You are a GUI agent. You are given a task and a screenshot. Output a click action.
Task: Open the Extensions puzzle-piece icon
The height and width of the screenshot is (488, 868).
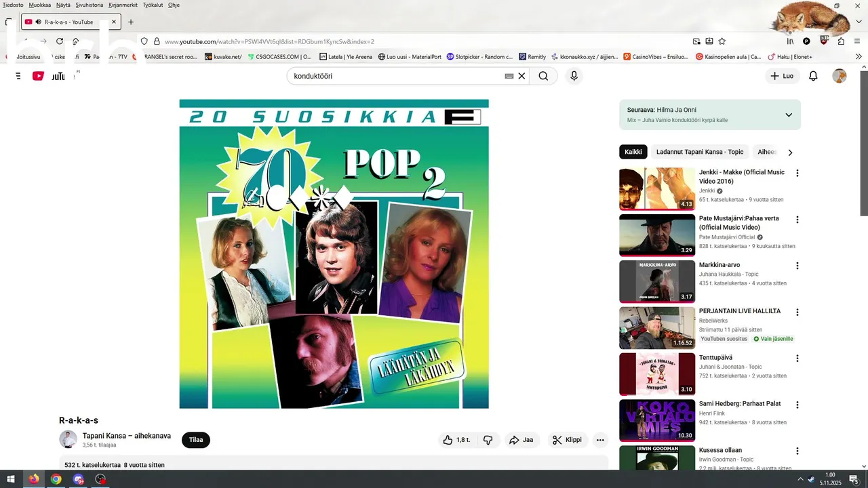point(841,41)
